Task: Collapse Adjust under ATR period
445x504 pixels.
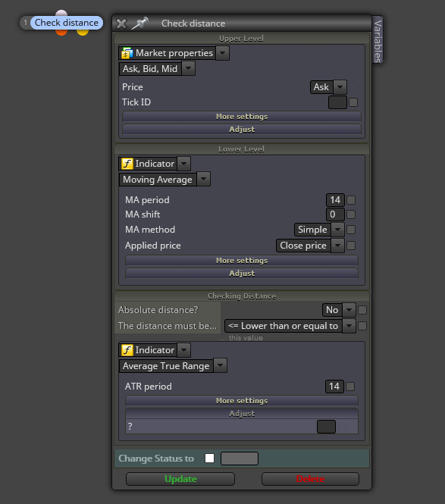Action: pyautogui.click(x=242, y=413)
